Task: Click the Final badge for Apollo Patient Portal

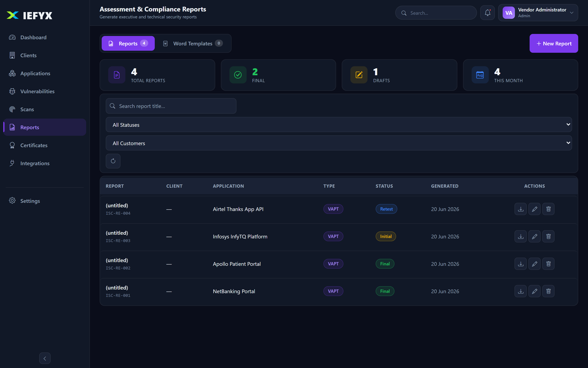Action: (385, 264)
